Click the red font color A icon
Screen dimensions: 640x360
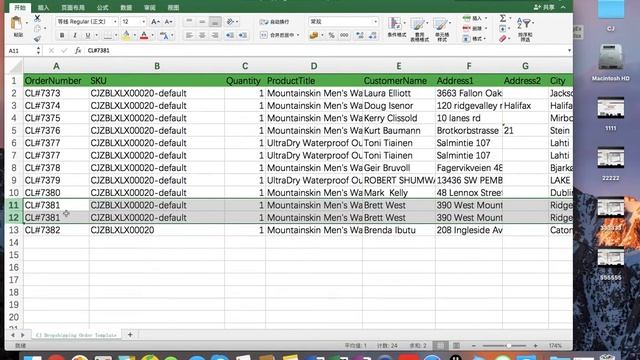point(144,36)
